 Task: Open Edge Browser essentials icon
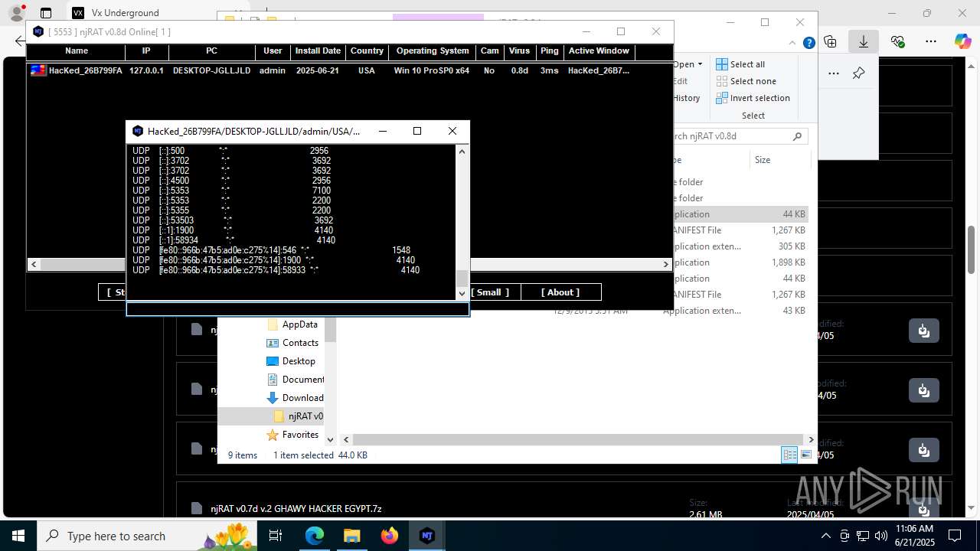point(897,41)
